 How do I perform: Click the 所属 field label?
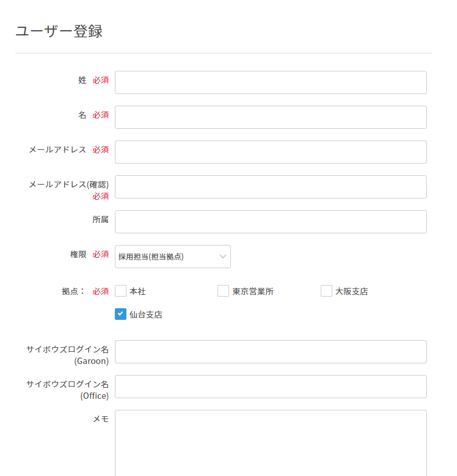pos(100,219)
